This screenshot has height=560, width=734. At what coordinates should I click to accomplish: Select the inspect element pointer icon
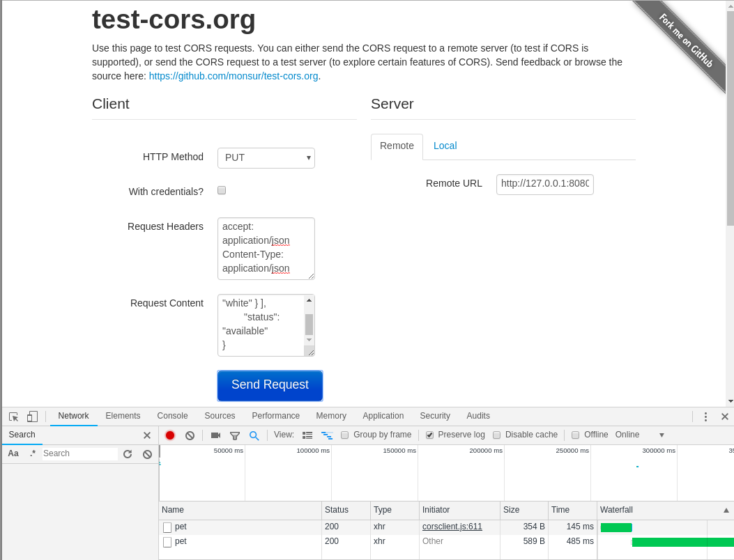click(13, 417)
